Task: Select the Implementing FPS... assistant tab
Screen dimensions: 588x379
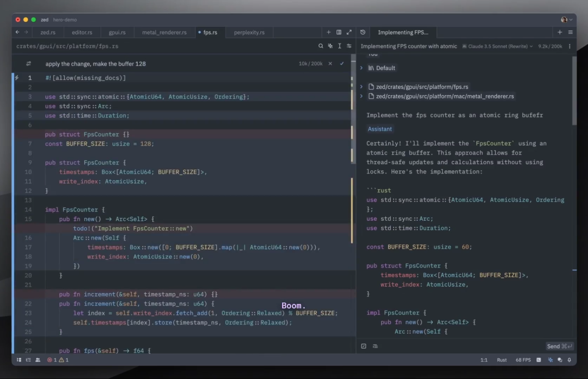Action: pos(403,32)
